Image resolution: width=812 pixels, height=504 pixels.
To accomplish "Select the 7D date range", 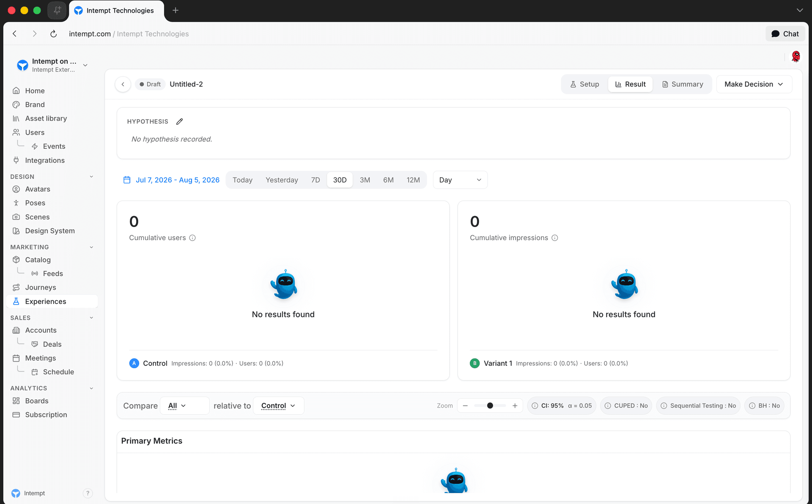I will click(x=315, y=180).
